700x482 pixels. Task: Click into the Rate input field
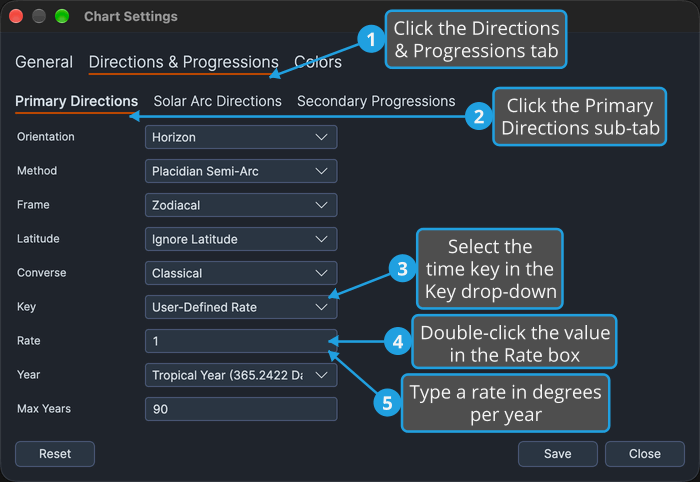click(241, 341)
